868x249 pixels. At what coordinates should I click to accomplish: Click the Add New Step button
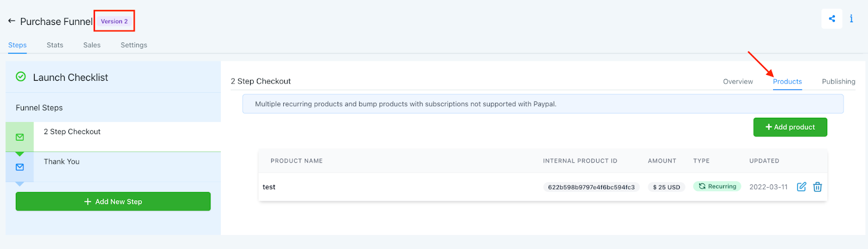point(113,201)
